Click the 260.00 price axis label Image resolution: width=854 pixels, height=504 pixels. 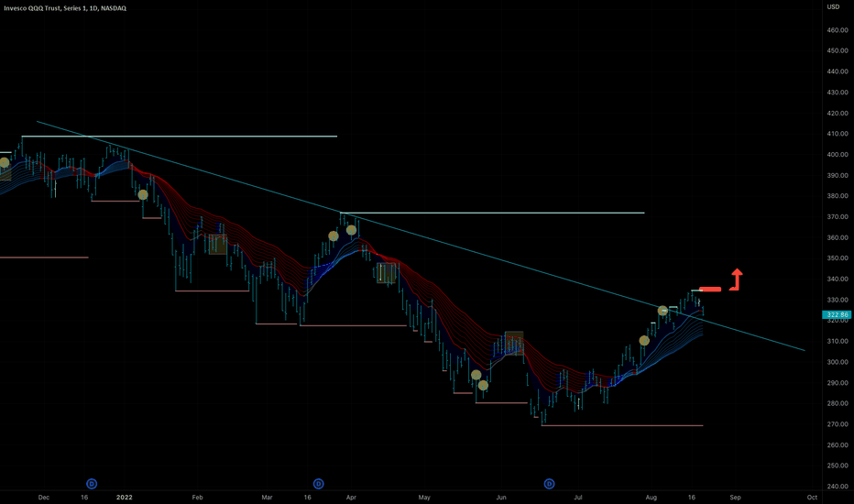click(838, 445)
